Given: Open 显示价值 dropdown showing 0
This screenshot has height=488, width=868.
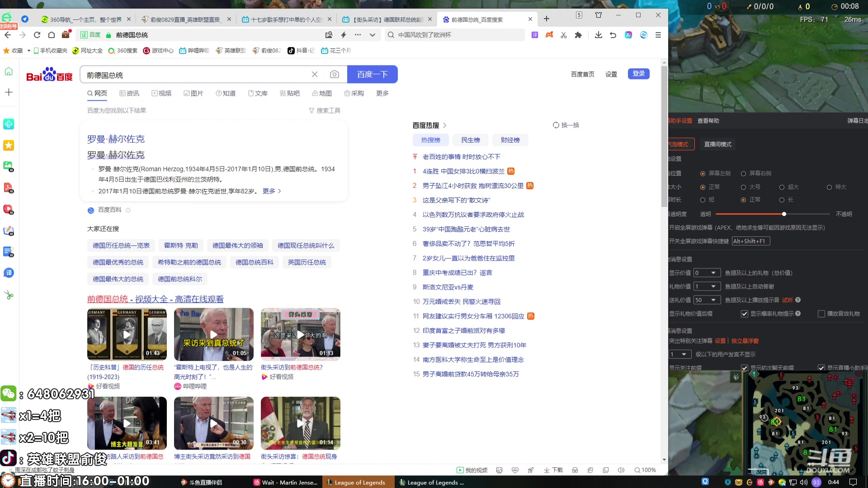Looking at the screenshot, I should pos(707,273).
